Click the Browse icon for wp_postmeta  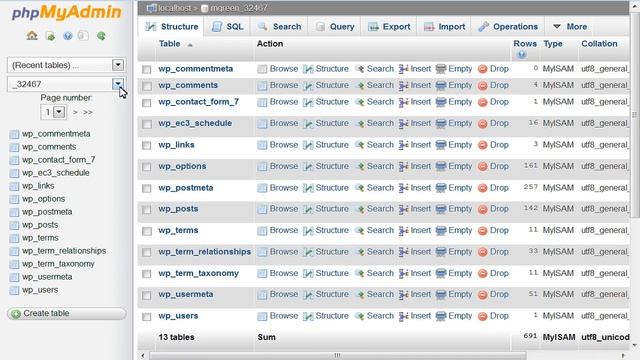tap(262, 188)
